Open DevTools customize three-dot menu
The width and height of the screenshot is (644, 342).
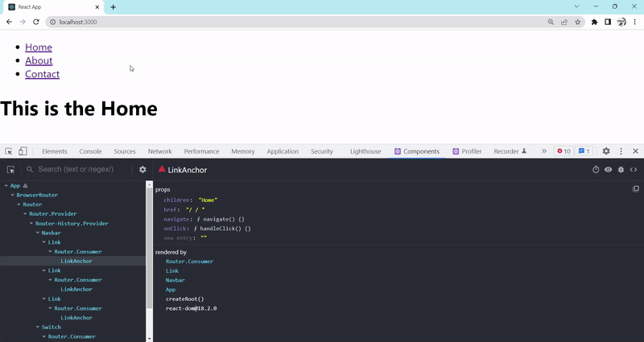(621, 151)
